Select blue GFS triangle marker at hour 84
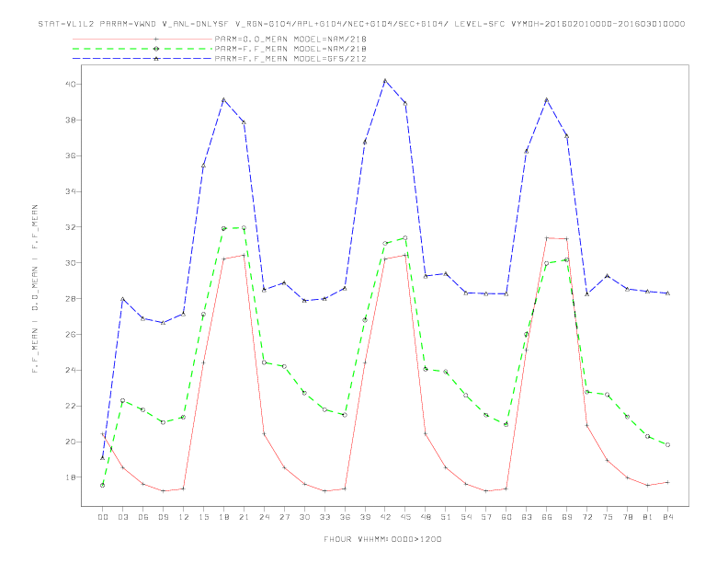728x563 pixels. (667, 293)
